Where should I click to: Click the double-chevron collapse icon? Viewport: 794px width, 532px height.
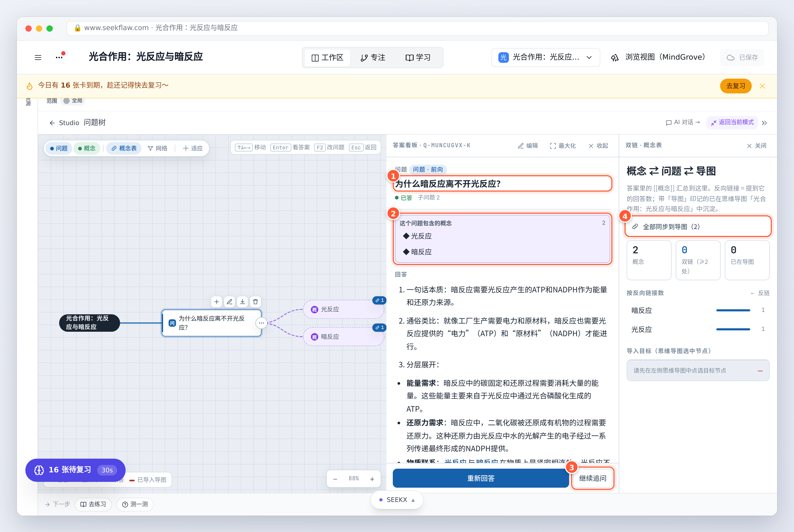click(x=764, y=123)
